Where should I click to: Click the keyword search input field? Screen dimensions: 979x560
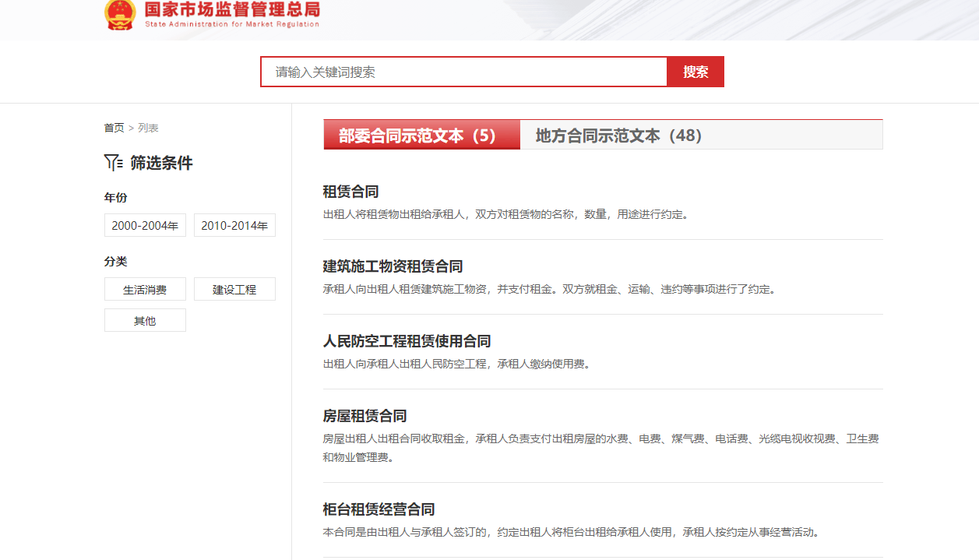tap(463, 72)
